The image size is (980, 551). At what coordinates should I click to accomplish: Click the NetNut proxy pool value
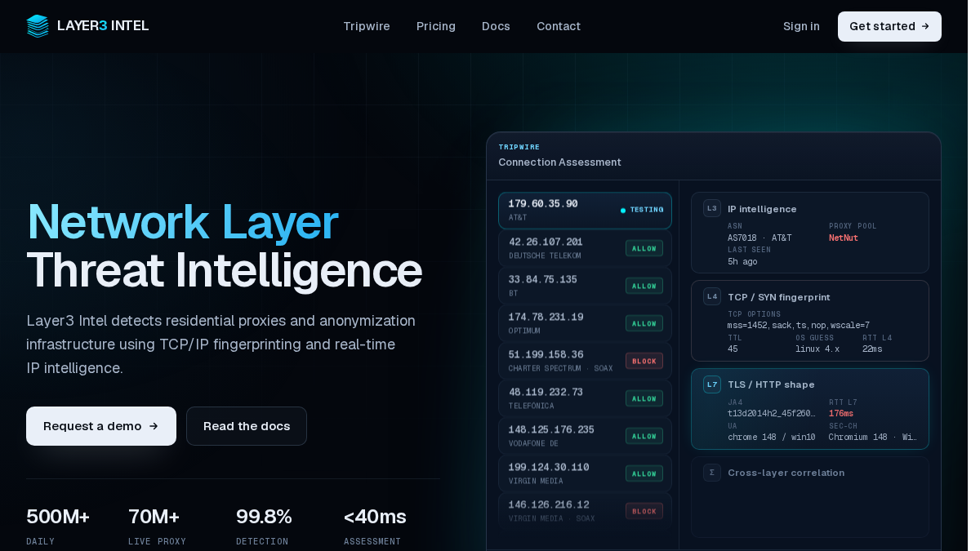844,238
